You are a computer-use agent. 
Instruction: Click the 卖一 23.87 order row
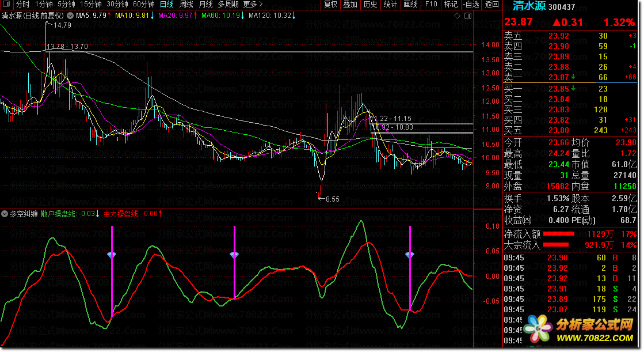pyautogui.click(x=570, y=77)
